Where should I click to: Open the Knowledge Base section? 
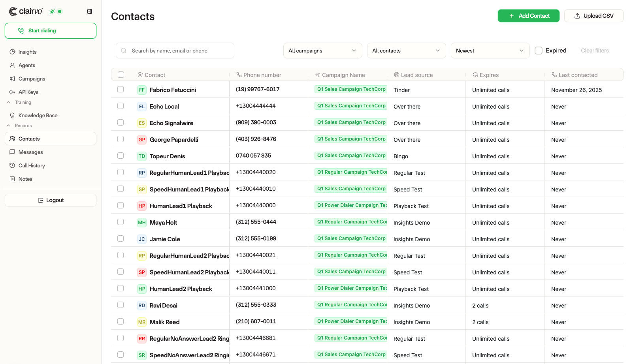(38, 115)
